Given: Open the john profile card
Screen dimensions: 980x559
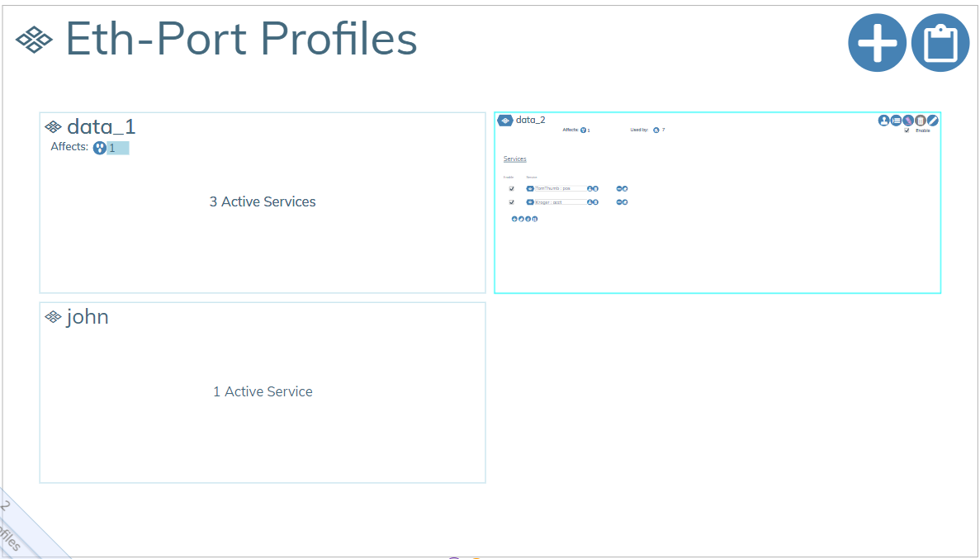Looking at the screenshot, I should click(263, 392).
